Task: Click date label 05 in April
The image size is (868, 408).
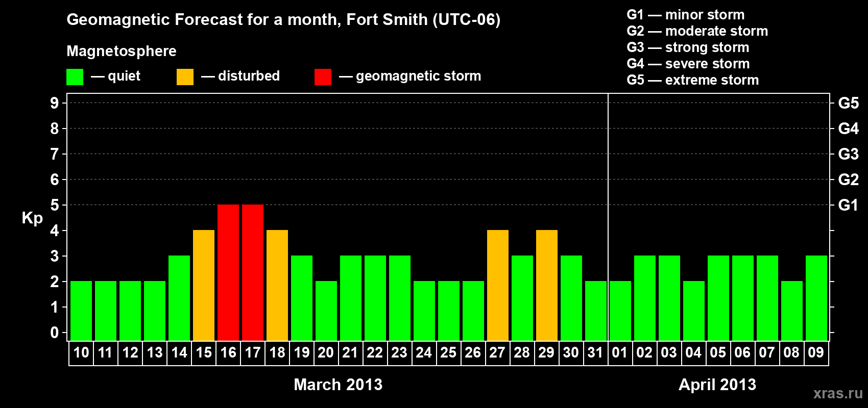Action: pyautogui.click(x=718, y=353)
